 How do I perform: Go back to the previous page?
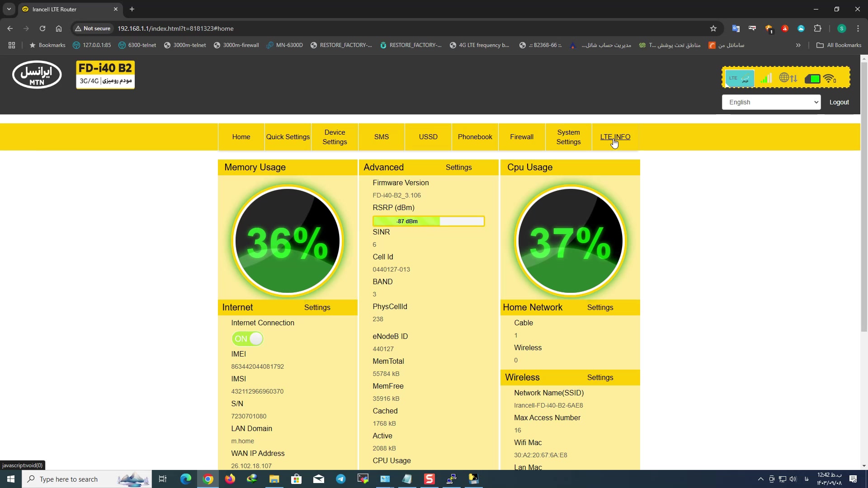click(x=10, y=28)
